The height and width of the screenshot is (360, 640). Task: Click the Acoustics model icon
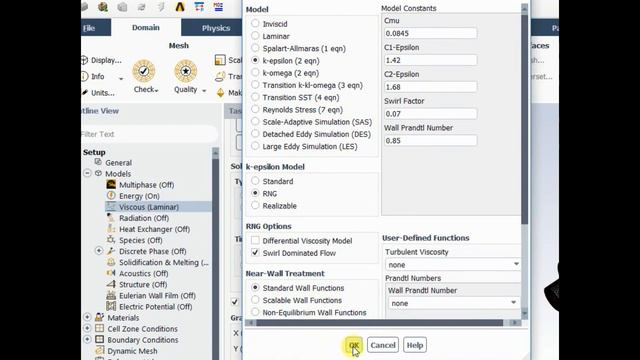(111, 273)
